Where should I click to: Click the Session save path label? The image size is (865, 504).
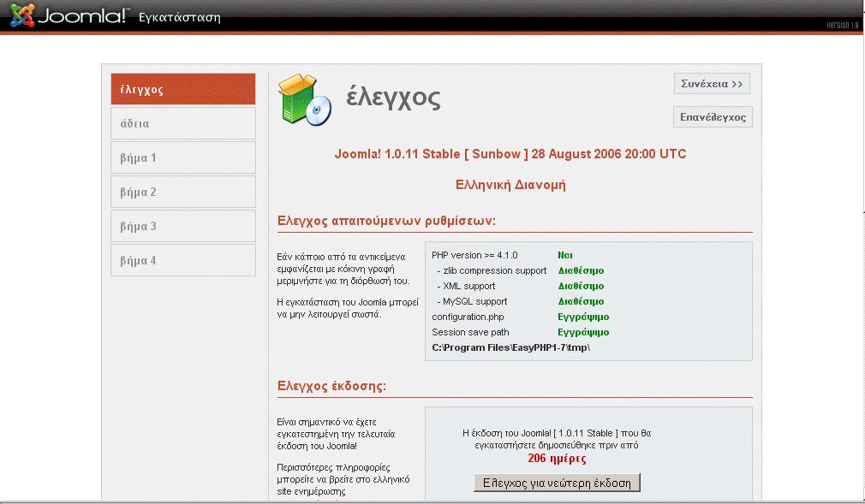pyautogui.click(x=470, y=333)
